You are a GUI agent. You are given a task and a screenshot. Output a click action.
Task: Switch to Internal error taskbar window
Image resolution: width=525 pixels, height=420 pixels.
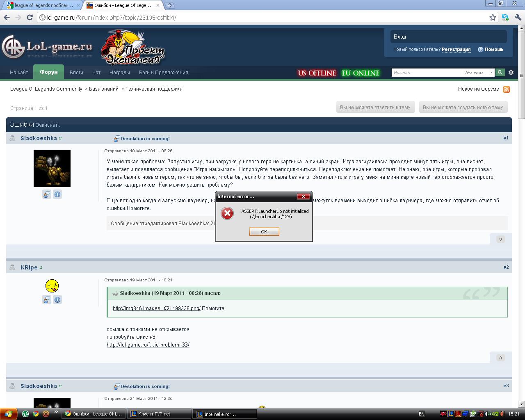pos(225,414)
